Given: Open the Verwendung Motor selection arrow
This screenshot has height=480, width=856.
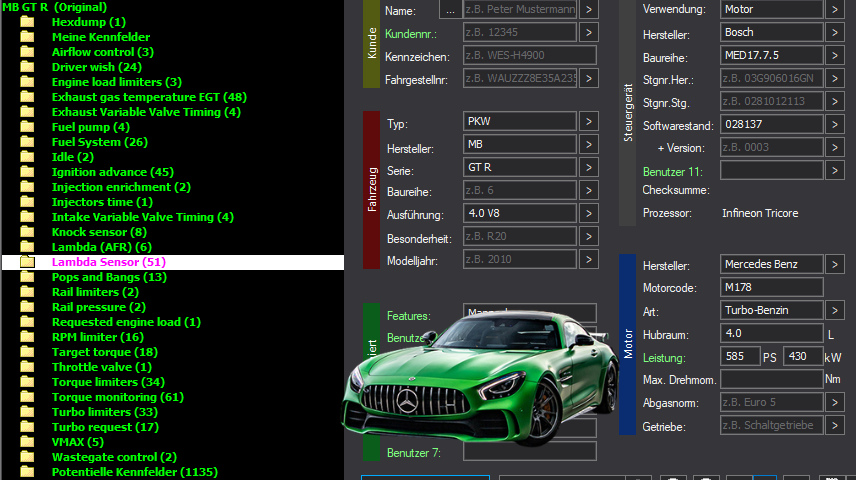Looking at the screenshot, I should click(835, 9).
